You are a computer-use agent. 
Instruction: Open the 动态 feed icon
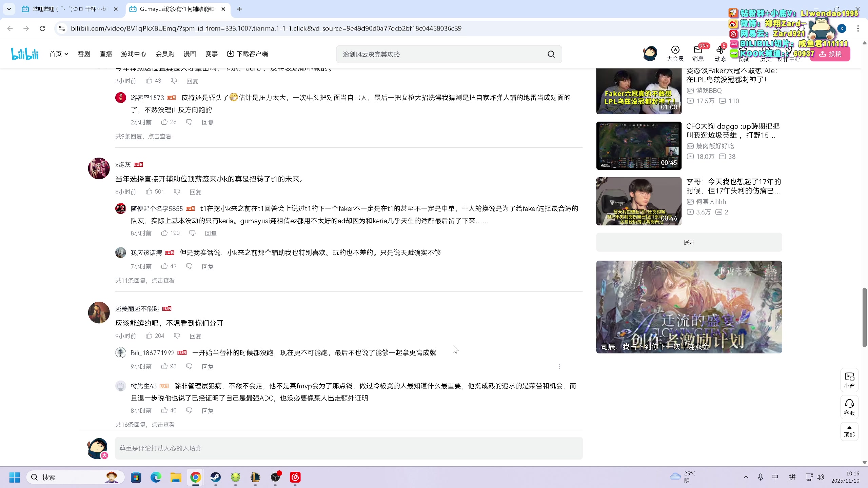click(720, 53)
